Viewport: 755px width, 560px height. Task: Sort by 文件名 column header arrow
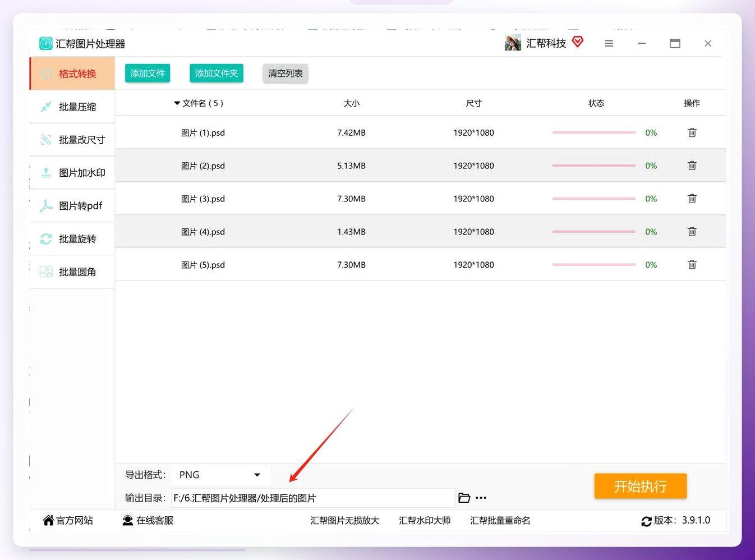177,103
